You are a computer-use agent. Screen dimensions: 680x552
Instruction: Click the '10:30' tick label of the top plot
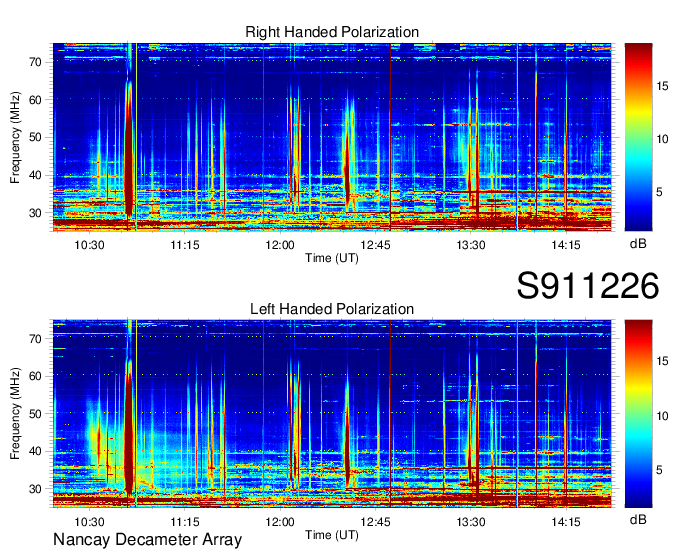(89, 245)
